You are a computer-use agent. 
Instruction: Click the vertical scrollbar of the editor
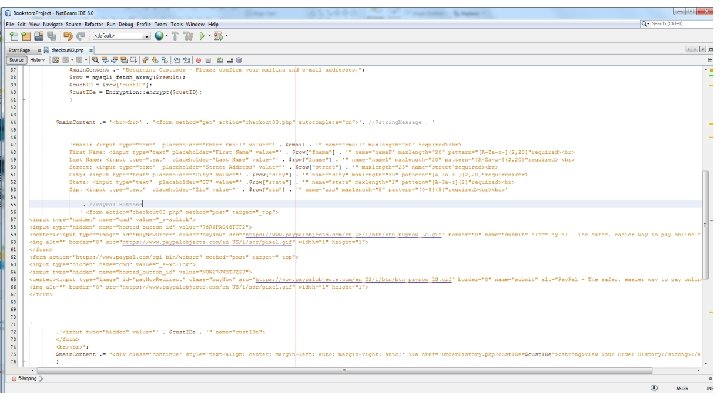(705, 224)
